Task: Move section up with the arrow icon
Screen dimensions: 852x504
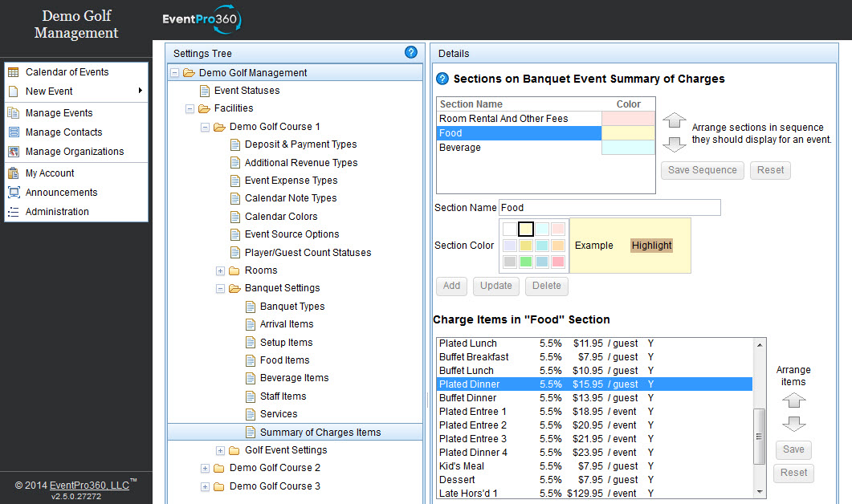Action: 675,120
